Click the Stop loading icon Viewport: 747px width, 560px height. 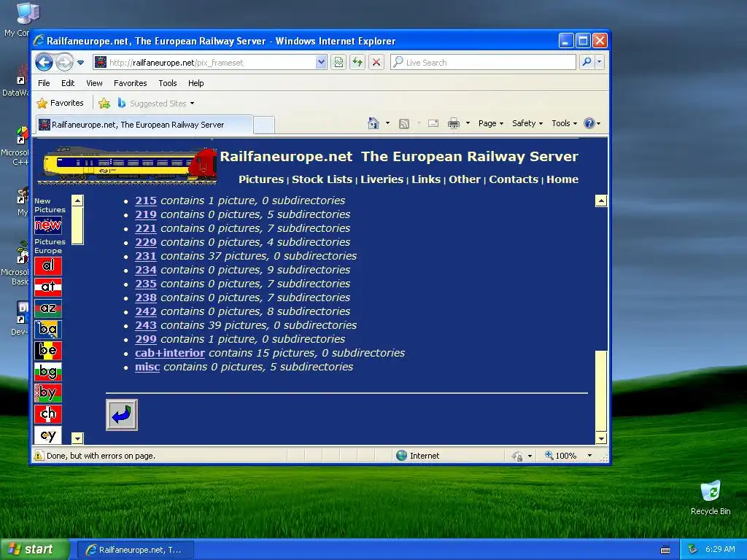tap(376, 63)
